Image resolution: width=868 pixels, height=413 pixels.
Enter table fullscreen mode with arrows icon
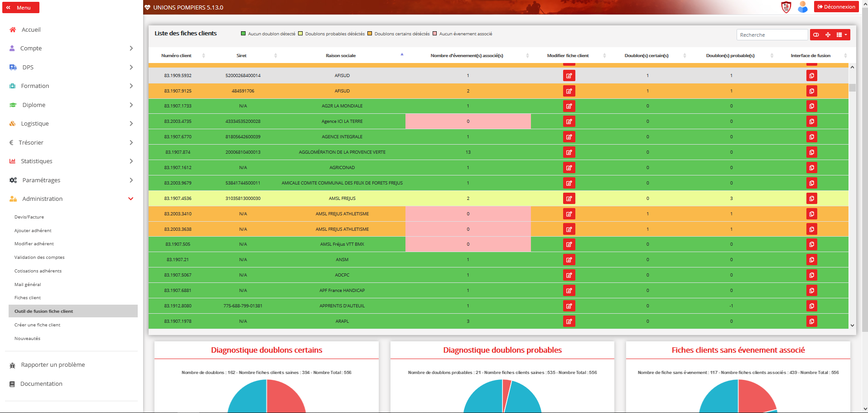[x=828, y=35]
